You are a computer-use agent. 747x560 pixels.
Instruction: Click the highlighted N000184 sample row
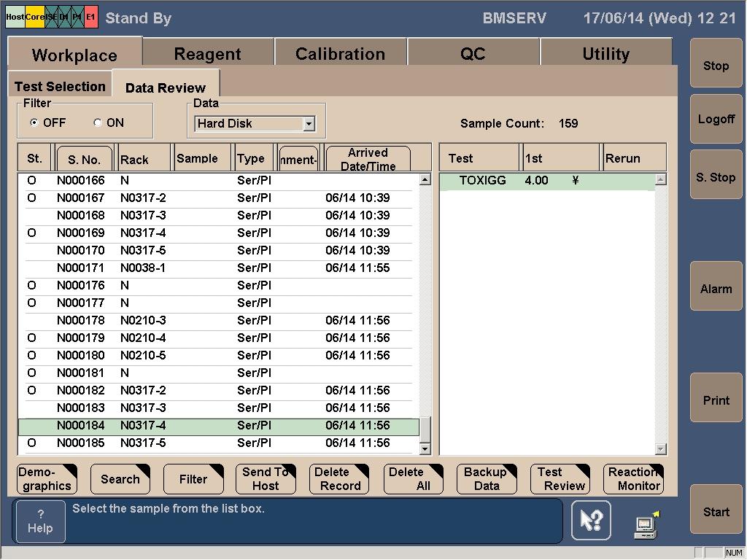[x=219, y=426]
